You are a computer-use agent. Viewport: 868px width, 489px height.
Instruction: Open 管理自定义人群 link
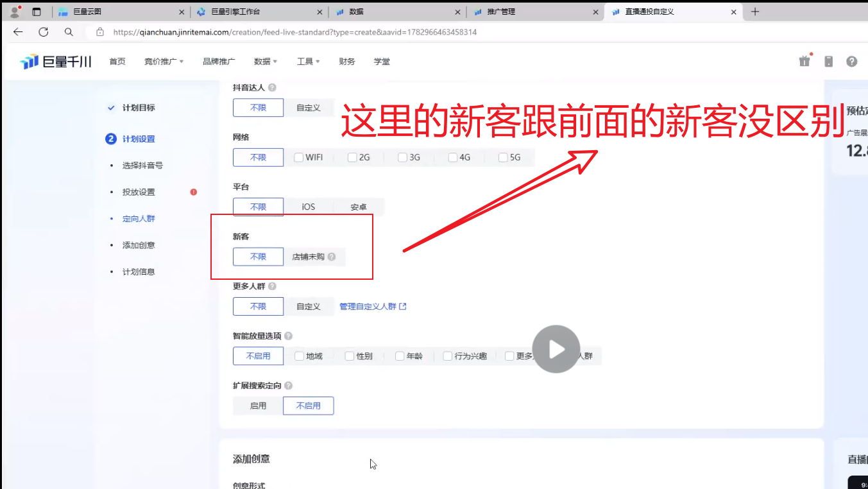pos(372,307)
